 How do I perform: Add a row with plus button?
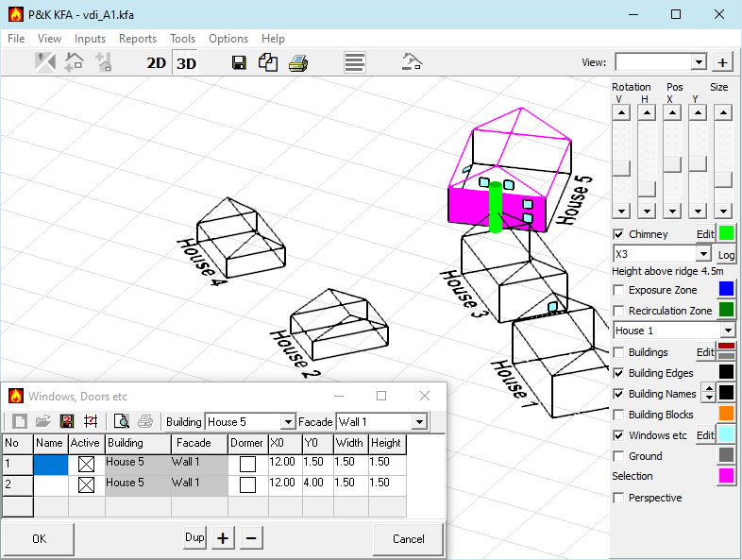[223, 538]
